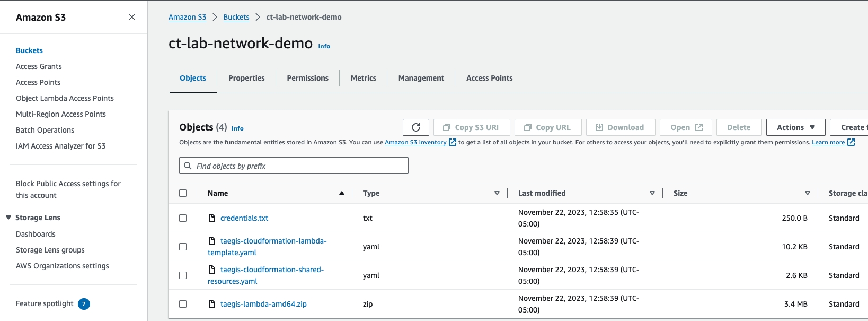Viewport: 868px width, 321px height.
Task: Open the Permissions tab
Action: [307, 78]
